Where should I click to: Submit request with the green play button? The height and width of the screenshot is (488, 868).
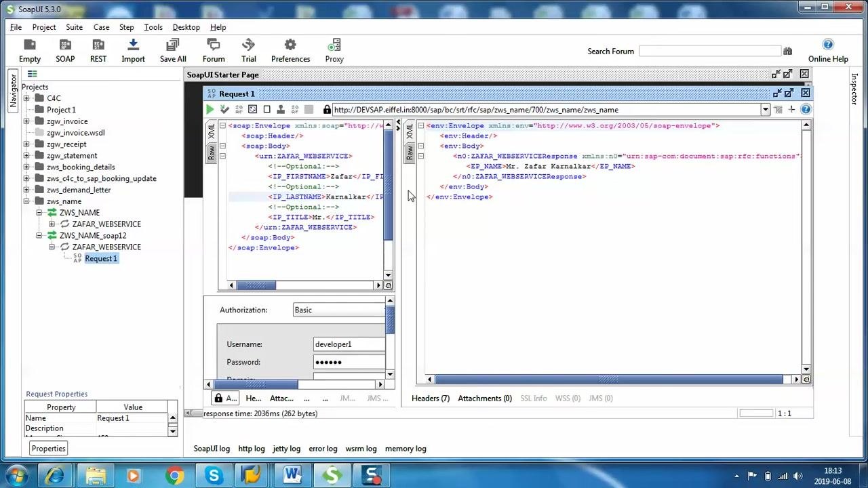pyautogui.click(x=210, y=110)
